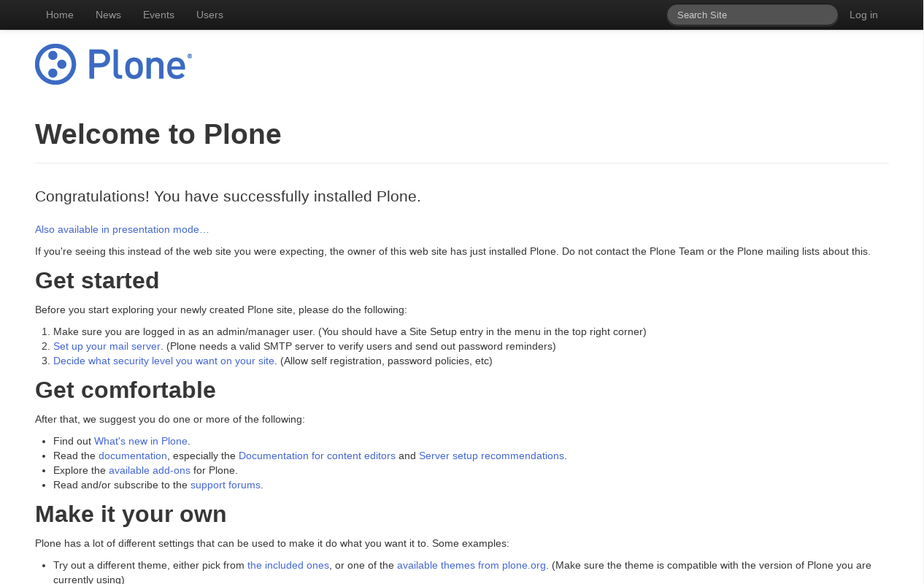
Task: Open the Events menu item
Action: pyautogui.click(x=158, y=15)
